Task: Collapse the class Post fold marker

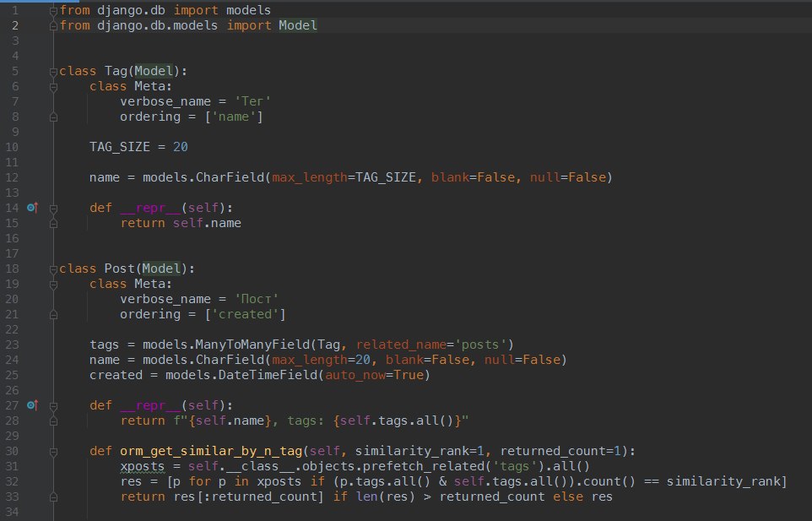Action: pos(53,269)
